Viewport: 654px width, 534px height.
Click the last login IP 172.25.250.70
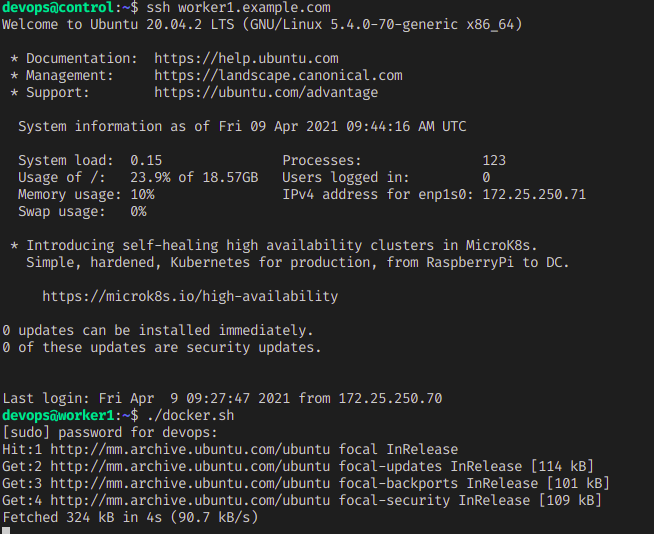(x=390, y=398)
